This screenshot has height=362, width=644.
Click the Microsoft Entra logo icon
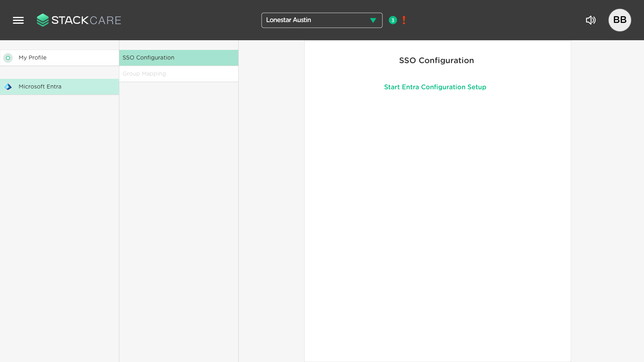[8, 86]
